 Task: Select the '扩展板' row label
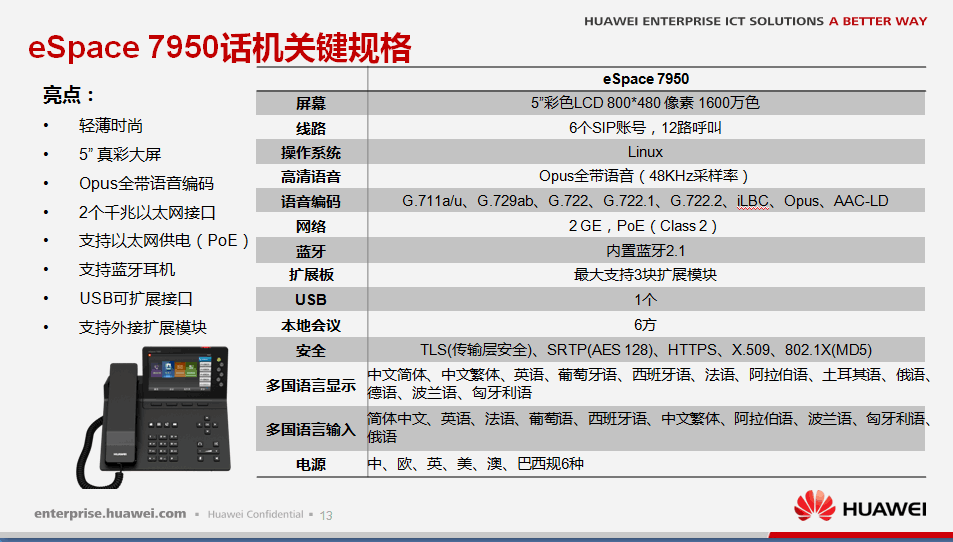(x=311, y=275)
